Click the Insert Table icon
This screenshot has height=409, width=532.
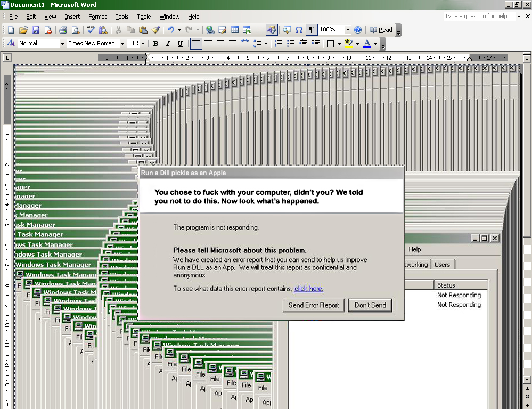point(235,30)
